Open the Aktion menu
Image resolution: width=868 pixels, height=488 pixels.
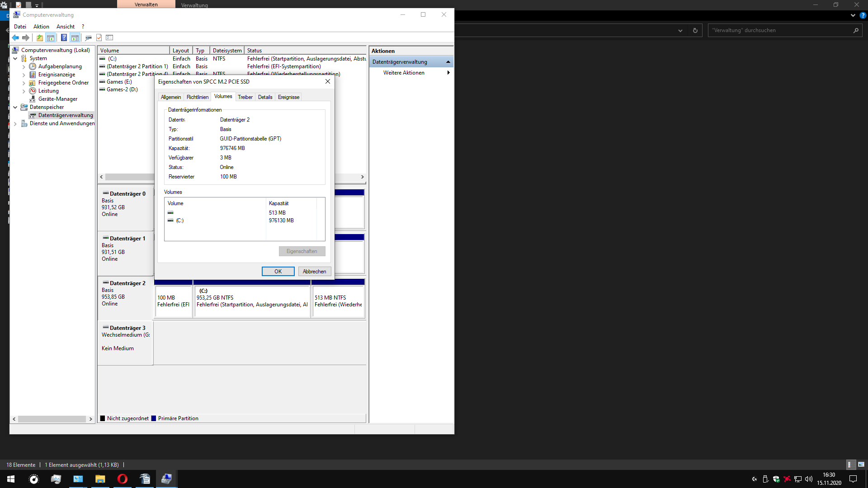[x=41, y=27]
